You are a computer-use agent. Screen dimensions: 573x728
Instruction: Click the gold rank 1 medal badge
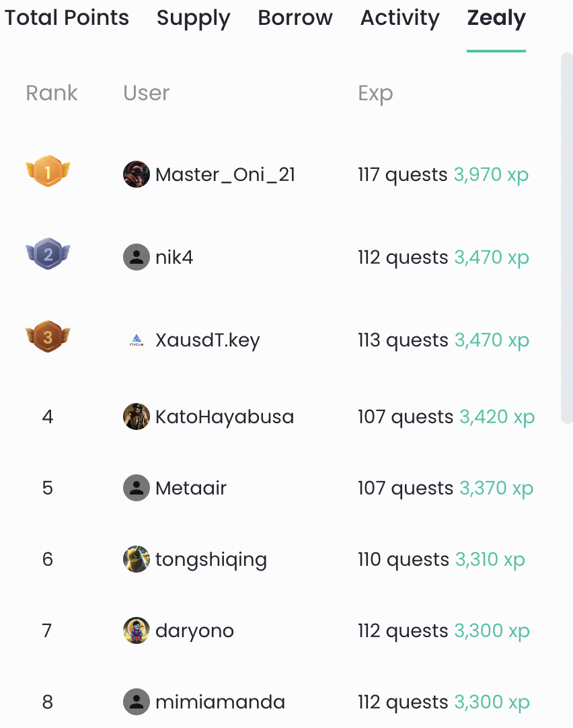(x=48, y=171)
